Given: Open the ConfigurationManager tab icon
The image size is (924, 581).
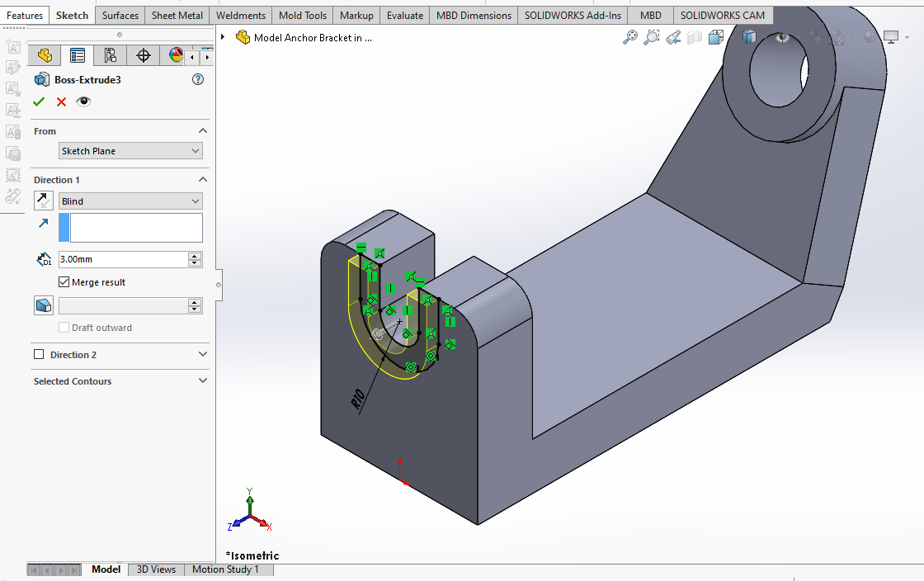Looking at the screenshot, I should (x=110, y=55).
